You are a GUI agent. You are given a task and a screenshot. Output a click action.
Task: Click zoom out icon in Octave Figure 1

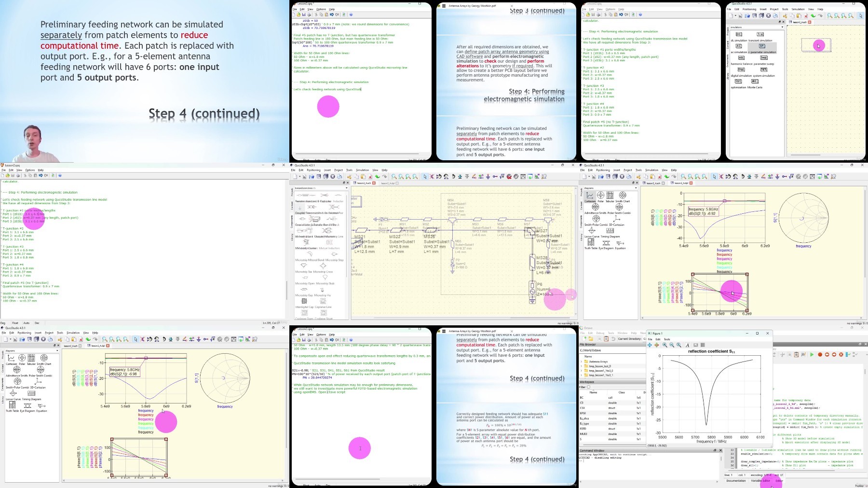pyautogui.click(x=672, y=345)
